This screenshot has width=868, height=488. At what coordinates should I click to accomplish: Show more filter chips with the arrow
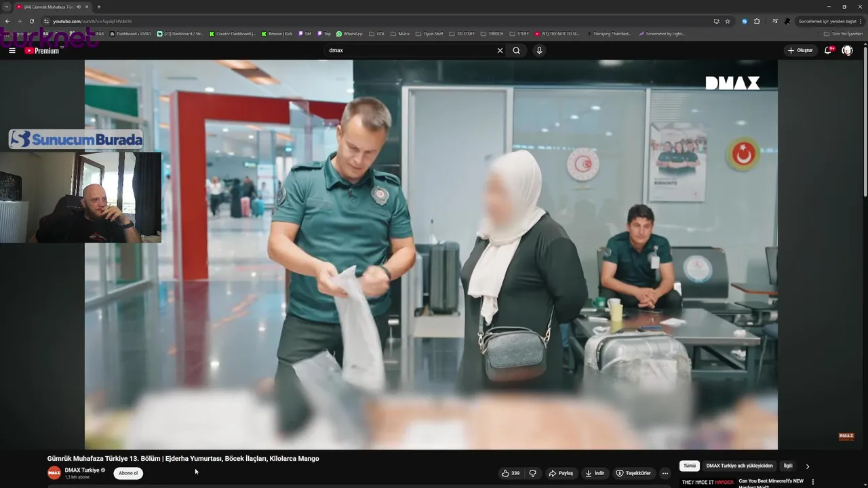point(807,466)
